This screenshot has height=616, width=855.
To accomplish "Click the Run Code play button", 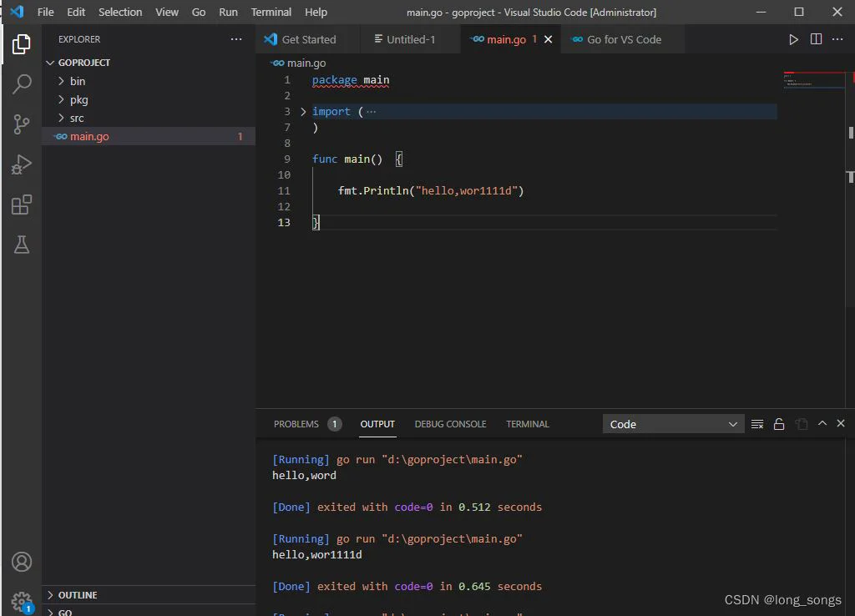I will (x=793, y=39).
